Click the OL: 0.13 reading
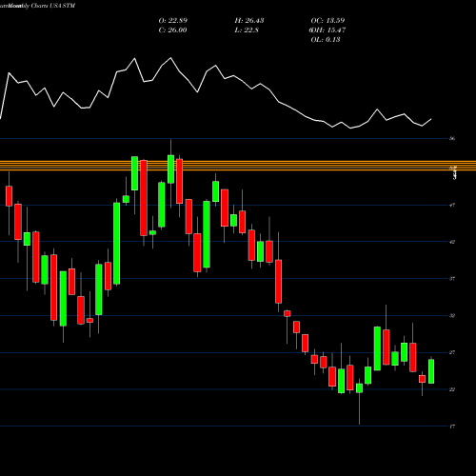Screen dimensions: 476x476 pos(326,40)
